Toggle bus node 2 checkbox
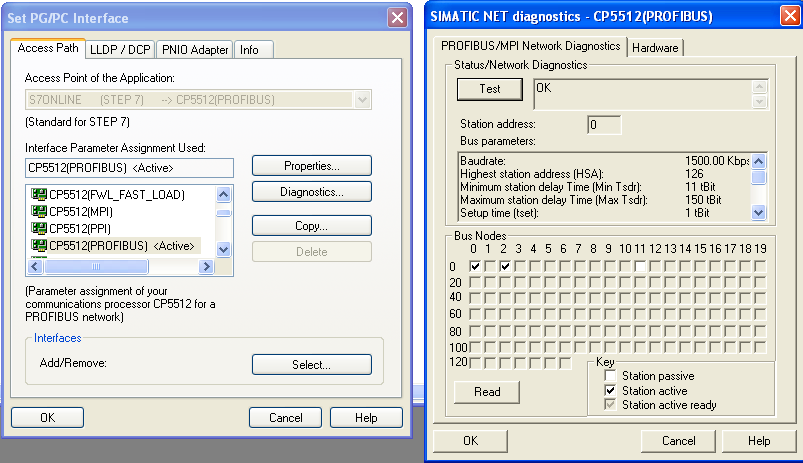 click(x=505, y=266)
